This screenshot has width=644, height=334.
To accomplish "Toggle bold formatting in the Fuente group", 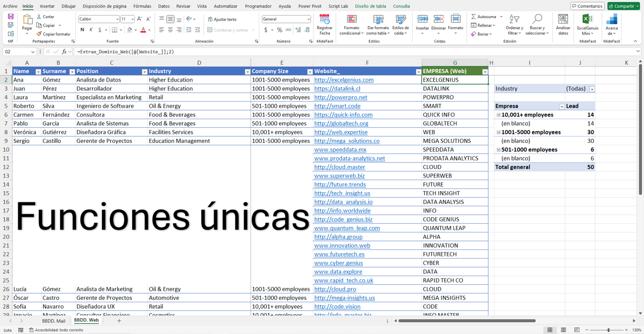I will point(82,30).
